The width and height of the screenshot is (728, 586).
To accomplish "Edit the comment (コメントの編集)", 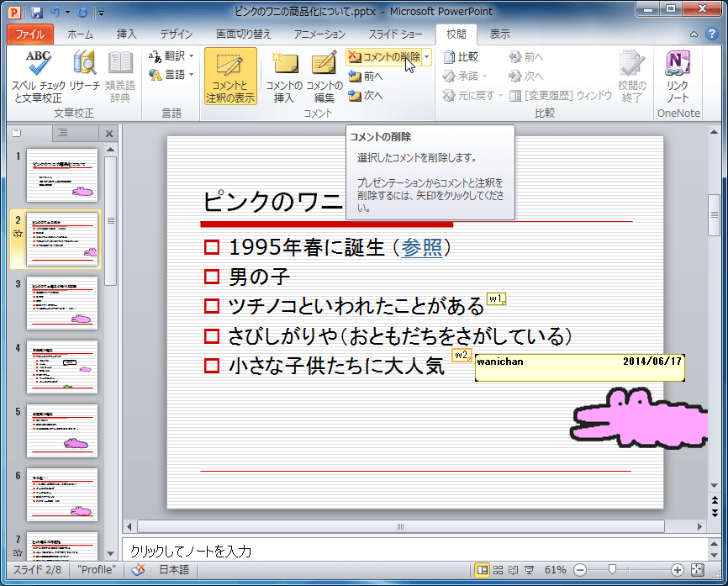I will (324, 77).
